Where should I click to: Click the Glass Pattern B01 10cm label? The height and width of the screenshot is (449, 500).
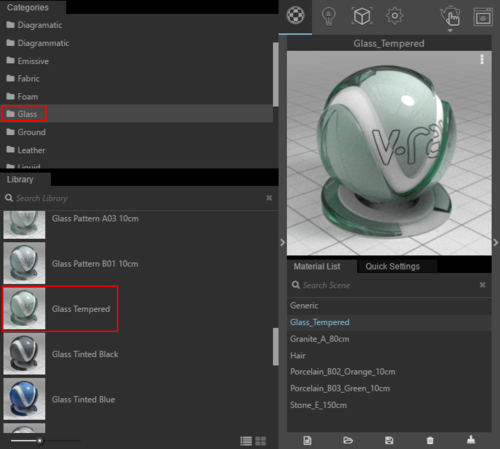point(95,264)
